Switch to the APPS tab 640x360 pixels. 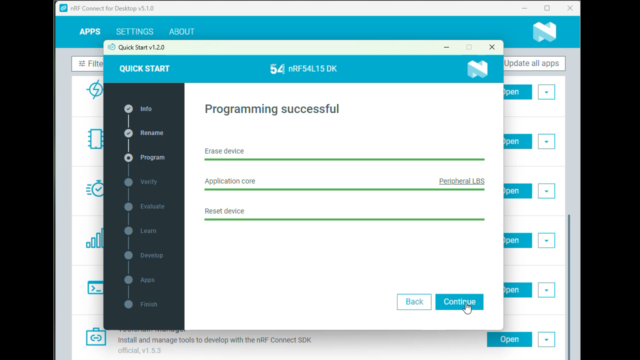(90, 31)
